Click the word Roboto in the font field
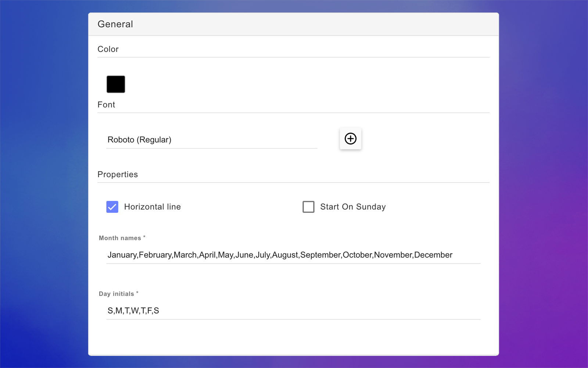588x368 pixels. pyautogui.click(x=121, y=140)
